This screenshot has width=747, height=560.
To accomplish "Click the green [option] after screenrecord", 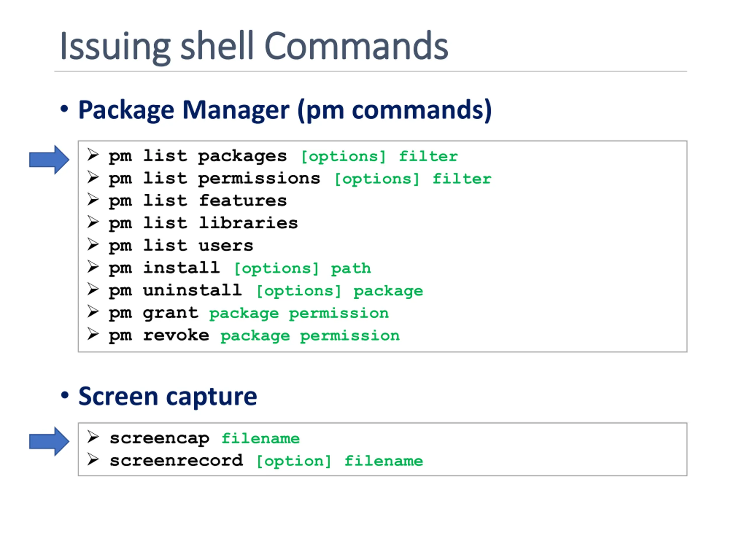I will (x=294, y=461).
